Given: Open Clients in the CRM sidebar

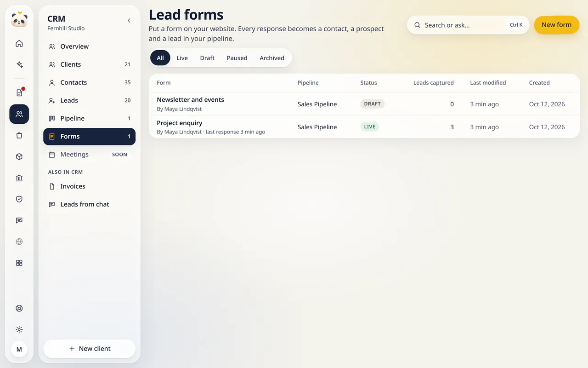Looking at the screenshot, I should (90, 64).
